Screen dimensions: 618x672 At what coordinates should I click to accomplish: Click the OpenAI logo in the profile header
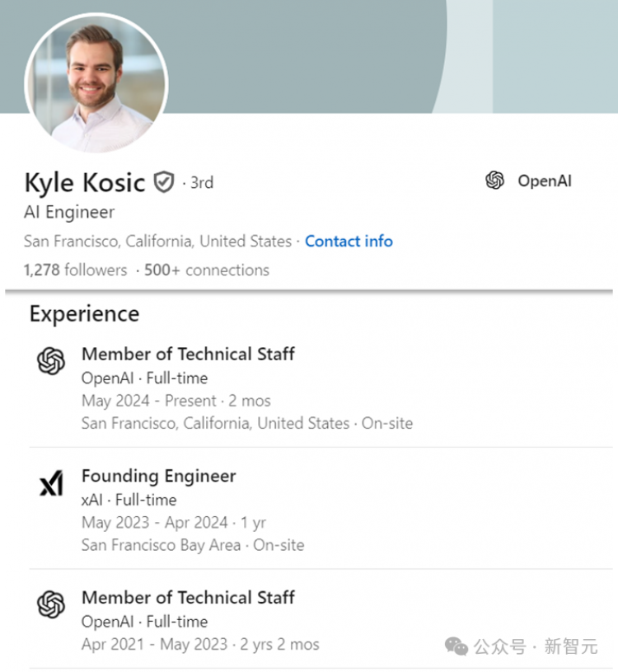pos(494,181)
